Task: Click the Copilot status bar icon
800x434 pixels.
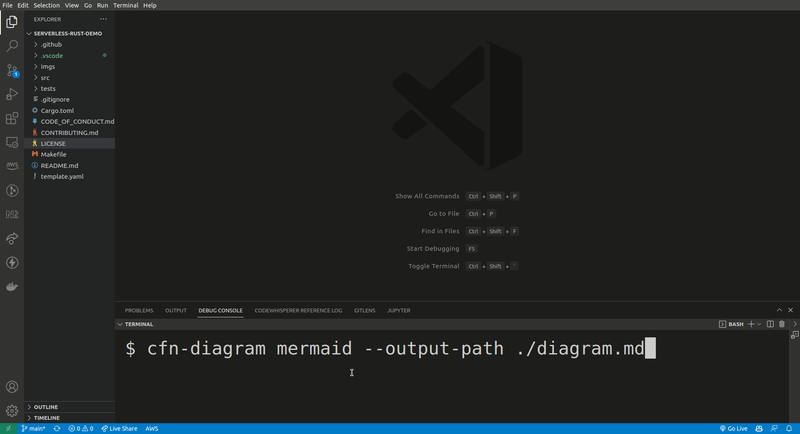Action: (759, 429)
